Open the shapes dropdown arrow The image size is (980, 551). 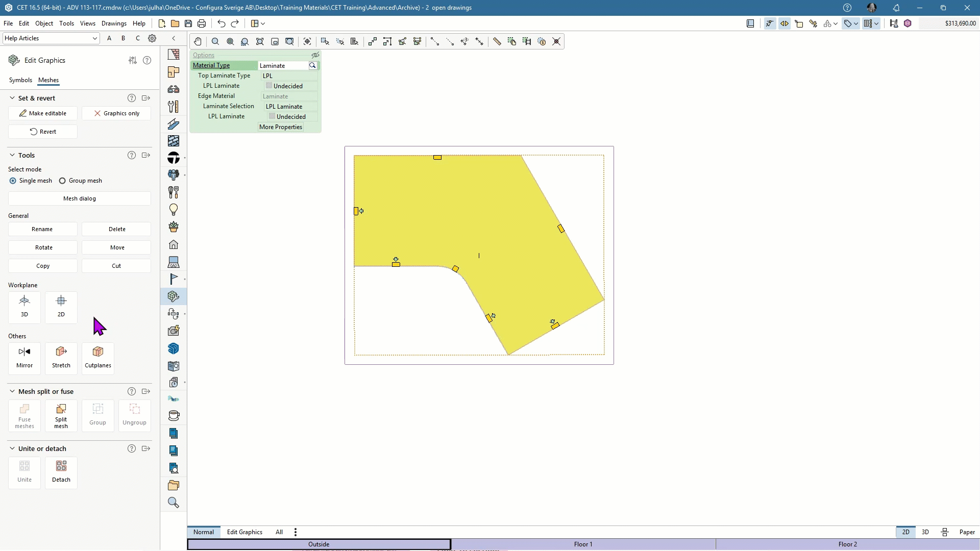pos(836,23)
